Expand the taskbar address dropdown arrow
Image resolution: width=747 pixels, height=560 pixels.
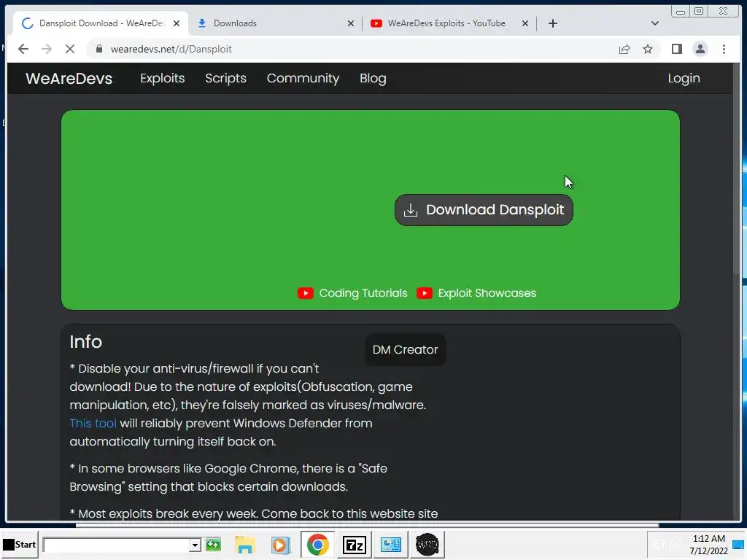(195, 545)
